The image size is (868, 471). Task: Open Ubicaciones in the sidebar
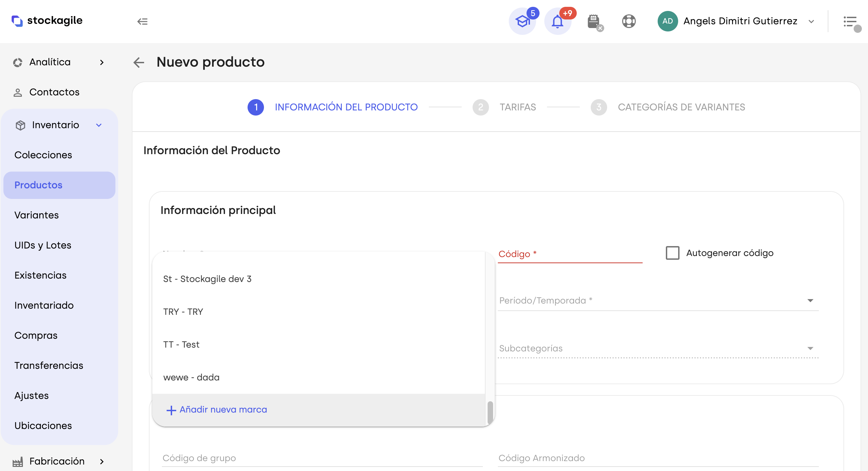tap(59, 426)
